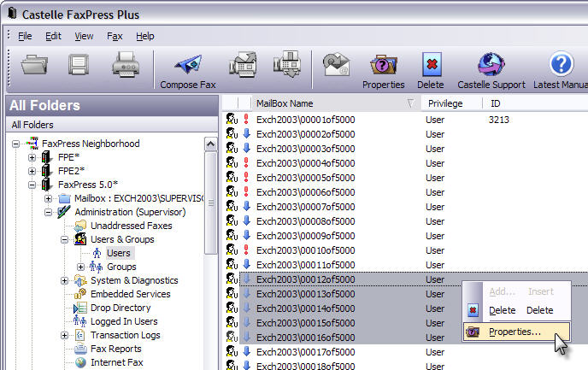Collapse the Users & Groups tree node

64,239
